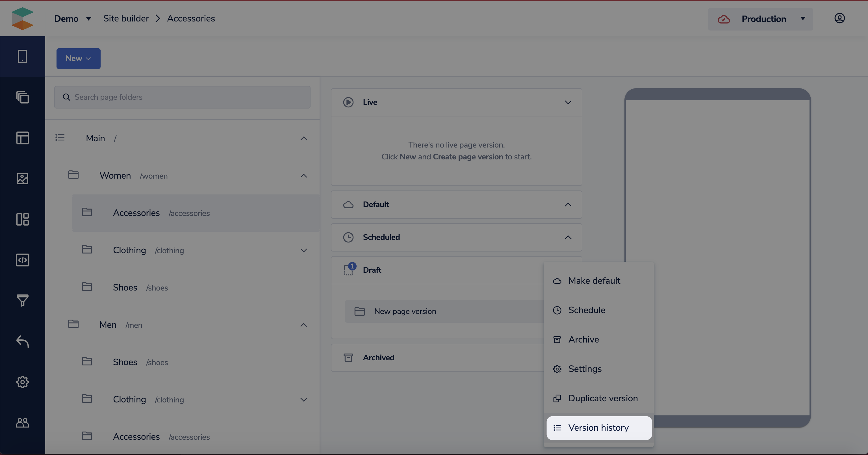The height and width of the screenshot is (455, 868).
Task: Click the code brackets icon in the sidebar
Action: point(22,260)
